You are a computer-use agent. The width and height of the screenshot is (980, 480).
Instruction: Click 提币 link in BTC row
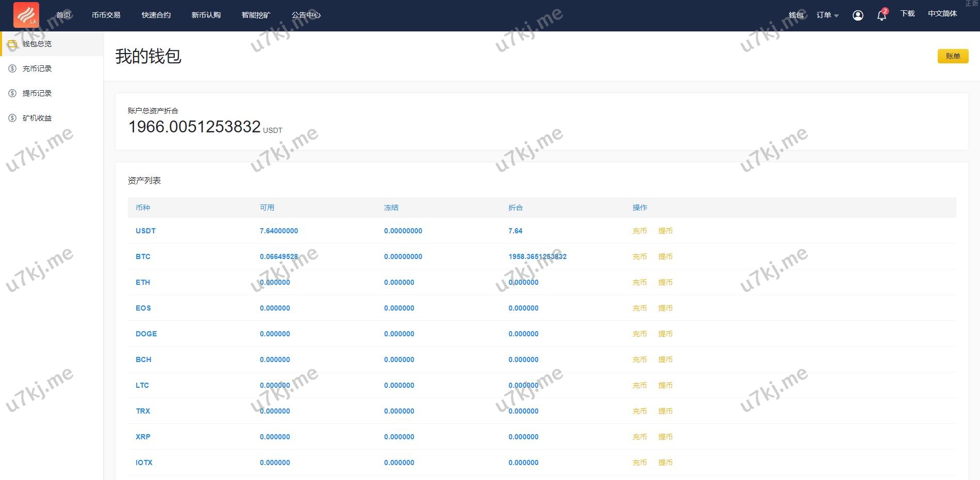[665, 256]
